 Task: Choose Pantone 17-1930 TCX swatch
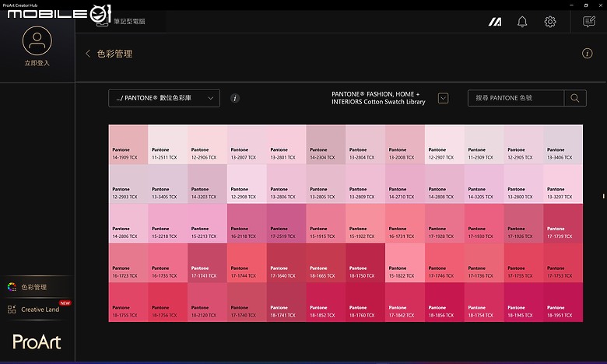484,223
